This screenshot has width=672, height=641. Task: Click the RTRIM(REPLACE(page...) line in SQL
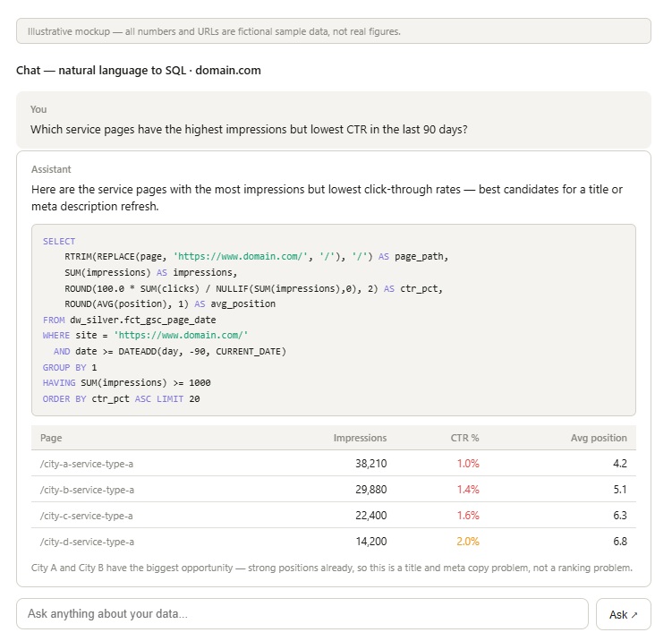click(256, 256)
